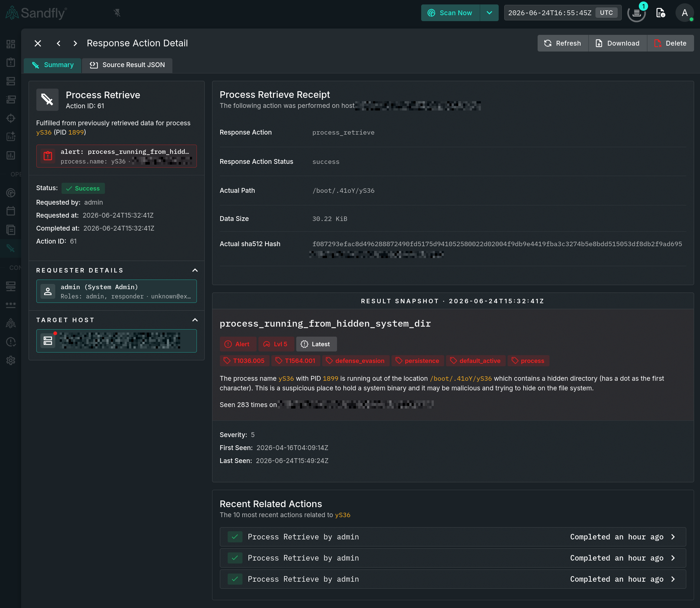700x608 pixels.
Task: Click the 2026-06-24T16:55:45Z timestamp field
Action: pyautogui.click(x=549, y=13)
